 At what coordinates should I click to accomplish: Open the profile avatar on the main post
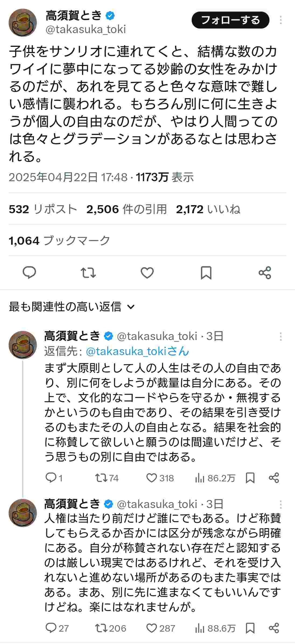[x=23, y=23]
